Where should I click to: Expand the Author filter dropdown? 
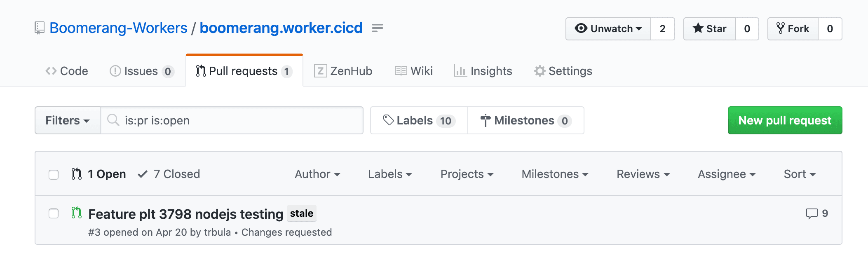(x=317, y=174)
